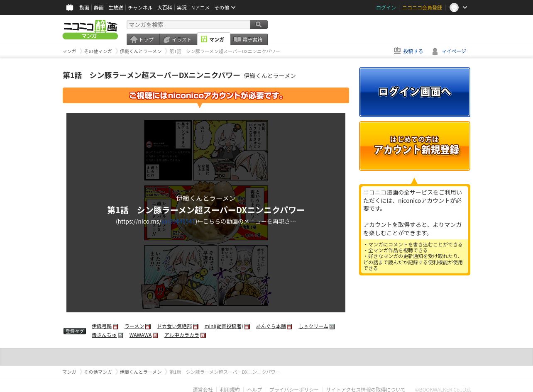The width and height of the screenshot is (533, 392).
Task: Click 伊織くんとラーメン in bottom breadcrumb
Action: (141, 372)
